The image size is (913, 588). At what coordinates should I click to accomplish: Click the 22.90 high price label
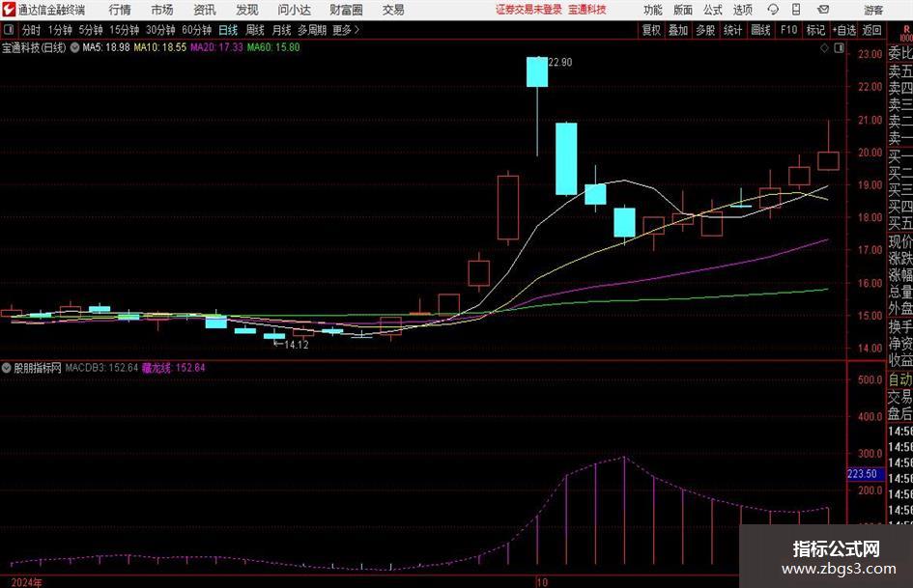(x=560, y=63)
